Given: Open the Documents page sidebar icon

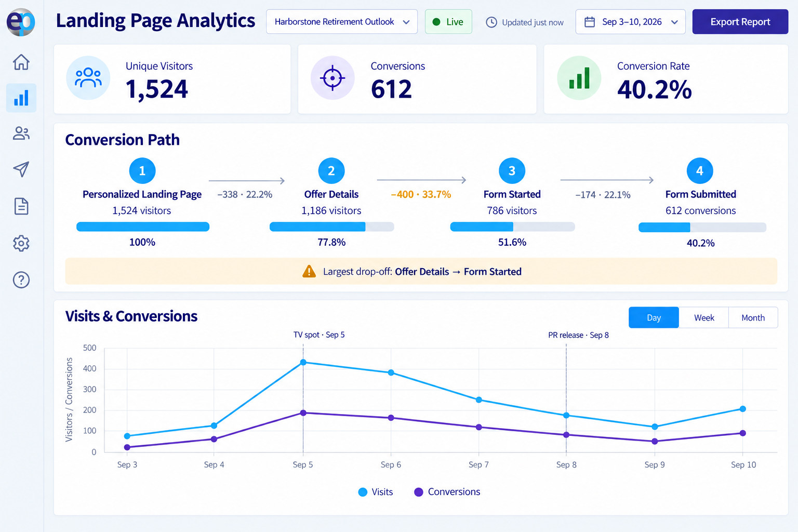Looking at the screenshot, I should [21, 206].
